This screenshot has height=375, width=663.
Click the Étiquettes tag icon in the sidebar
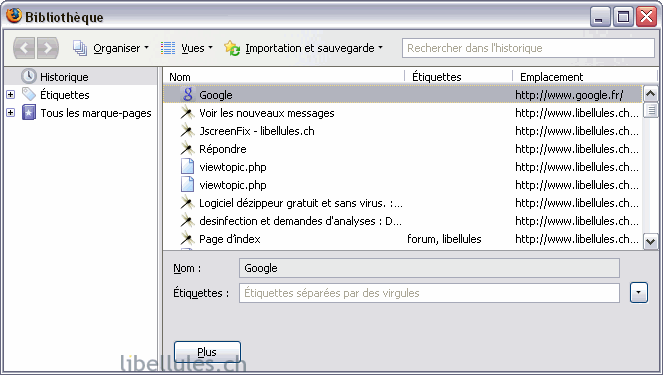click(x=29, y=94)
